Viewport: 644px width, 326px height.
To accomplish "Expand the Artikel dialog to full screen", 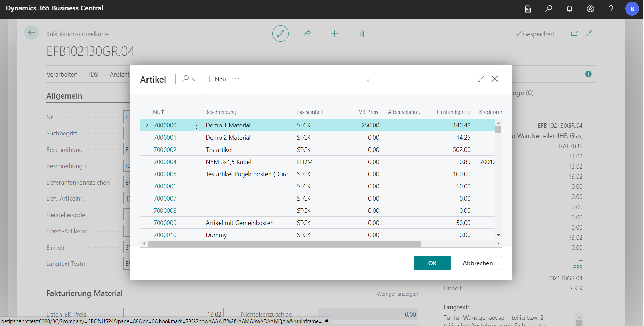I will pyautogui.click(x=481, y=79).
